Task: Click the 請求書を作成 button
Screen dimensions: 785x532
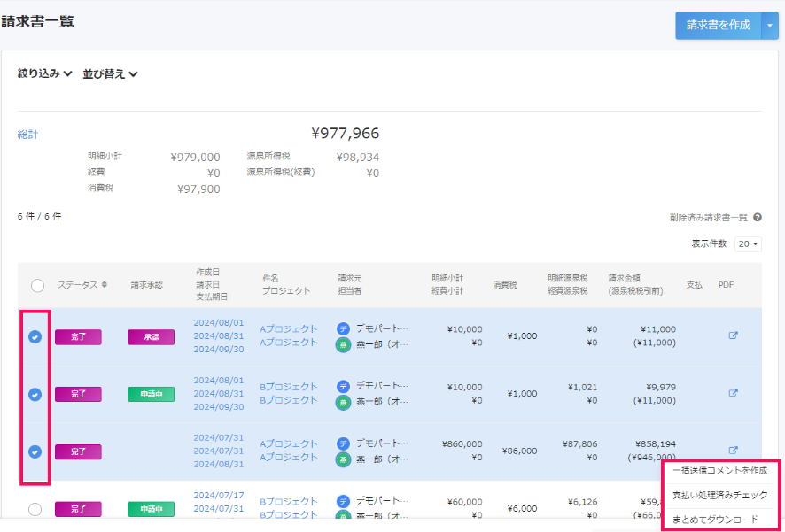Action: pos(719,25)
